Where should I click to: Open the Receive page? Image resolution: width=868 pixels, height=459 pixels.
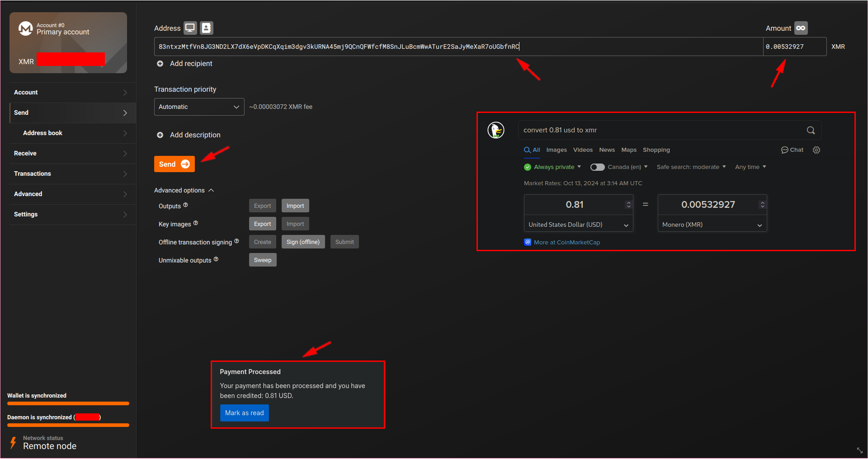[x=72, y=154]
